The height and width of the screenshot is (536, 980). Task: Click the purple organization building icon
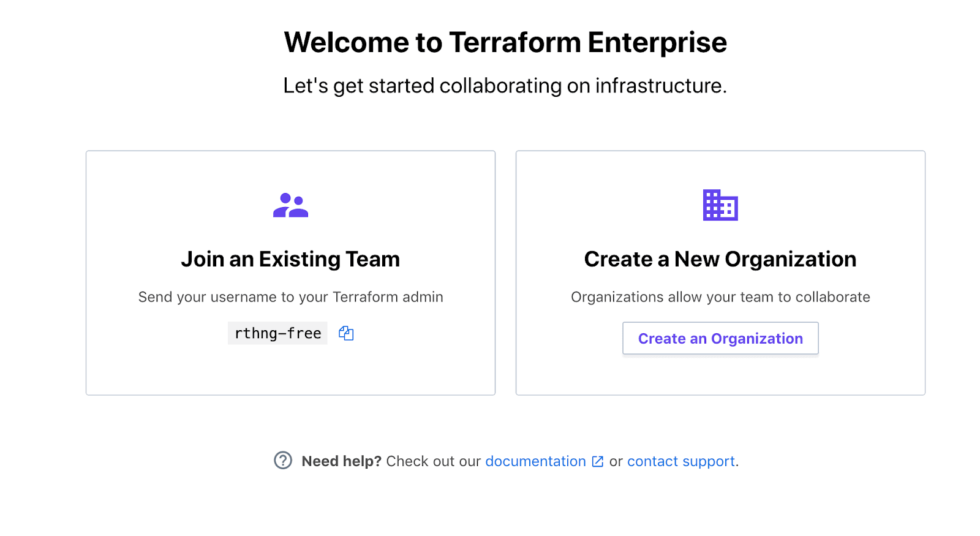pos(720,205)
